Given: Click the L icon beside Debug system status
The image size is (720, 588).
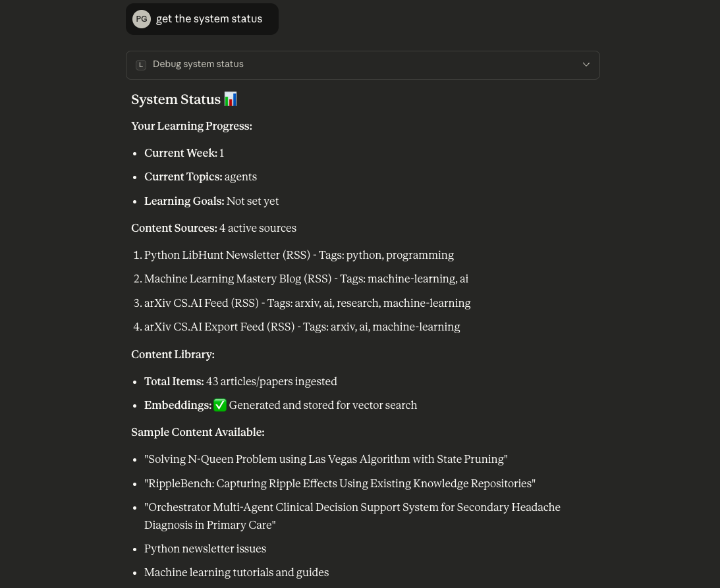Looking at the screenshot, I should coord(141,65).
